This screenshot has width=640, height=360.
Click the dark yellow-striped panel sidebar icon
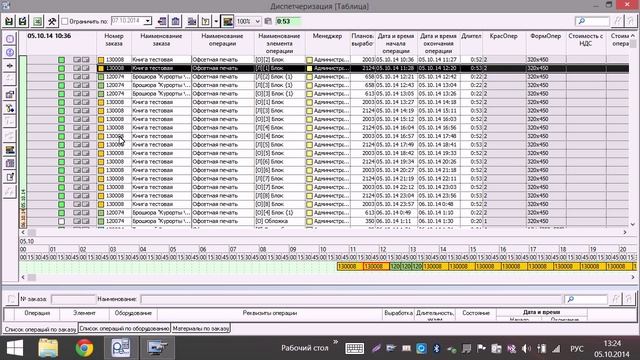[x=10, y=150]
